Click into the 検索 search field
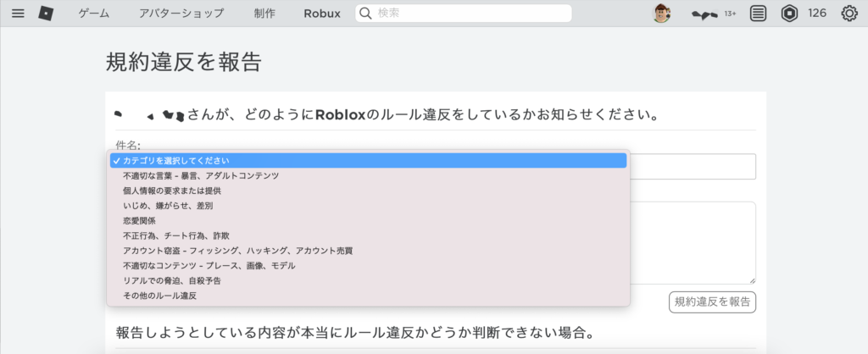Screen dimensions: 868x354 464,14
